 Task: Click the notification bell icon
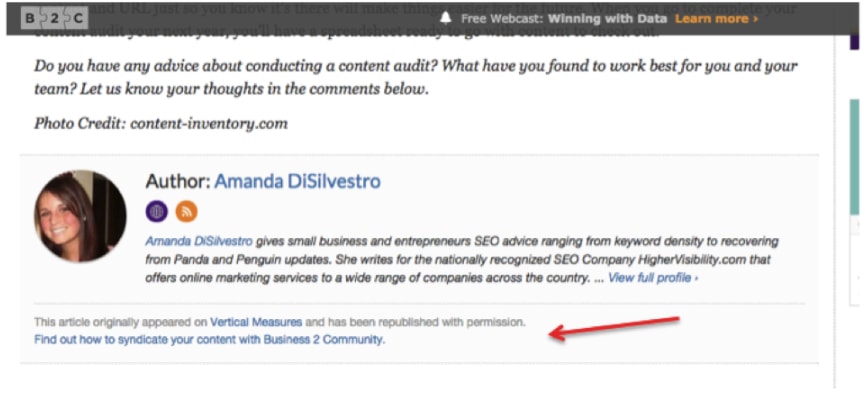446,19
